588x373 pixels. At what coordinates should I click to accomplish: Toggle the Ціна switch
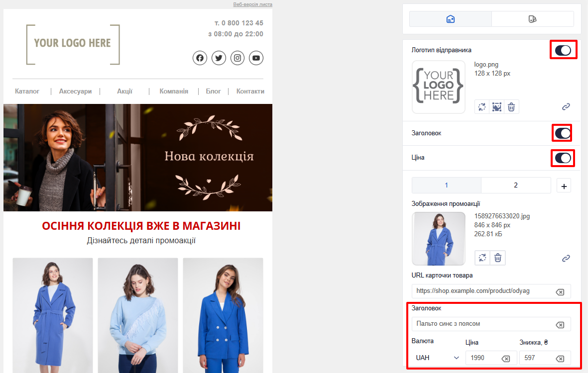point(563,158)
